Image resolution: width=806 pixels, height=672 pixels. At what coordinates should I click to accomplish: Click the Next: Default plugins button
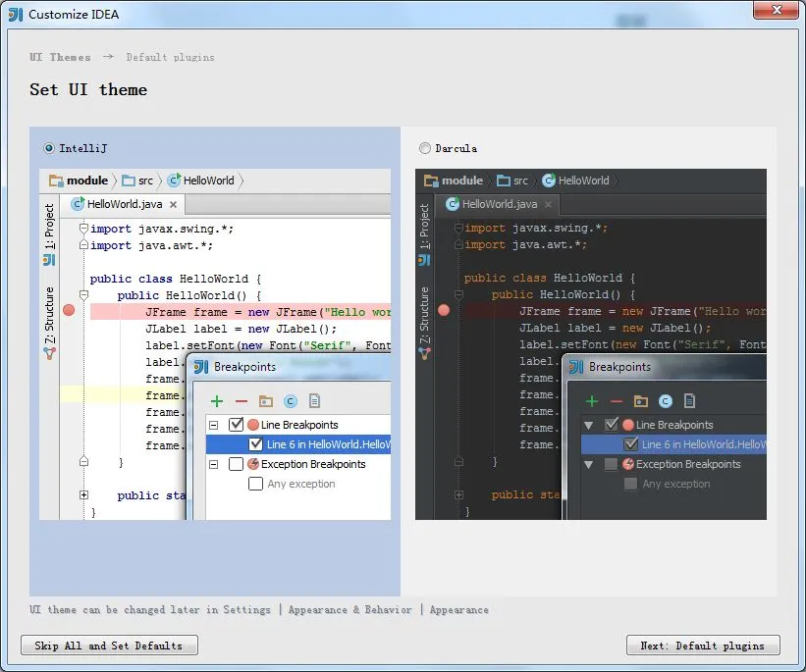click(x=703, y=646)
